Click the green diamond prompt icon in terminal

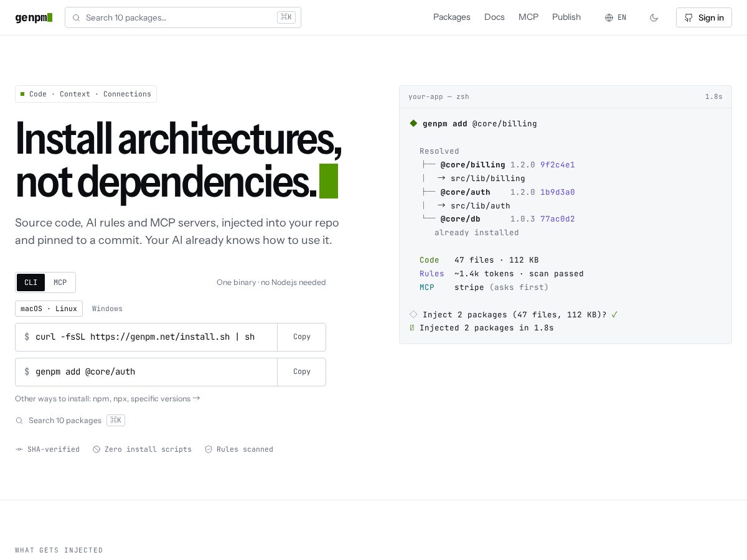[413, 123]
